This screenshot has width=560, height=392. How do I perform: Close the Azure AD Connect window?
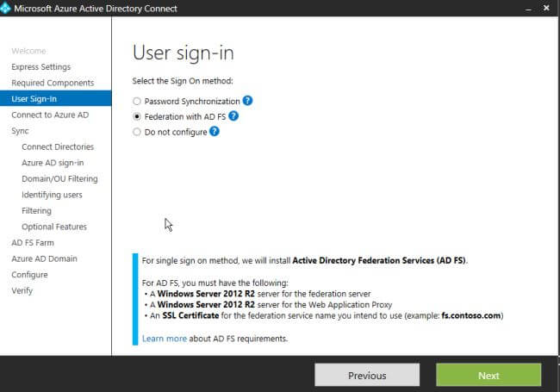coord(546,8)
